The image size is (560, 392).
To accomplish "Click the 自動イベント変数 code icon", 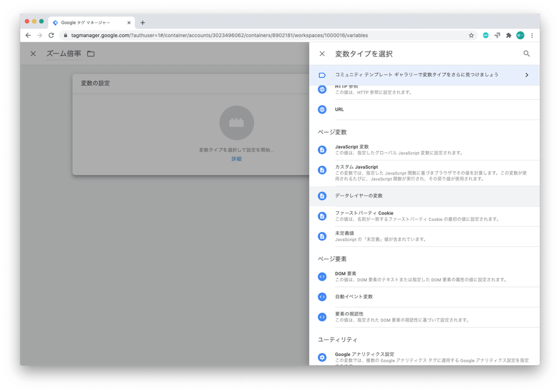I will coord(322,297).
